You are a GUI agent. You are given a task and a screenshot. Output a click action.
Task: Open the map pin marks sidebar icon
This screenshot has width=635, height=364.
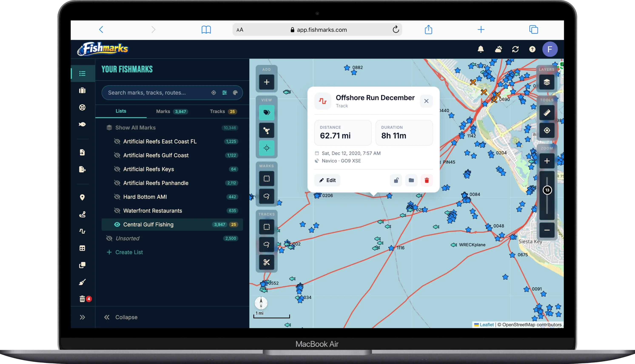(82, 197)
